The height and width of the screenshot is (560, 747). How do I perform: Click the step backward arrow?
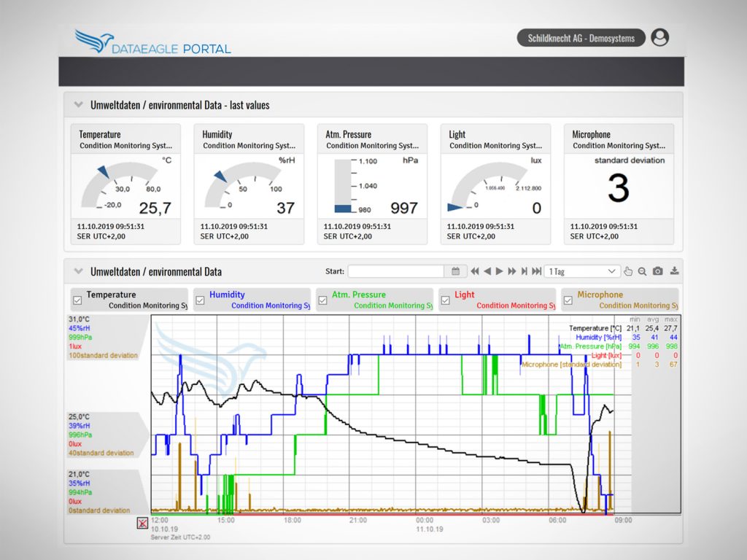487,271
